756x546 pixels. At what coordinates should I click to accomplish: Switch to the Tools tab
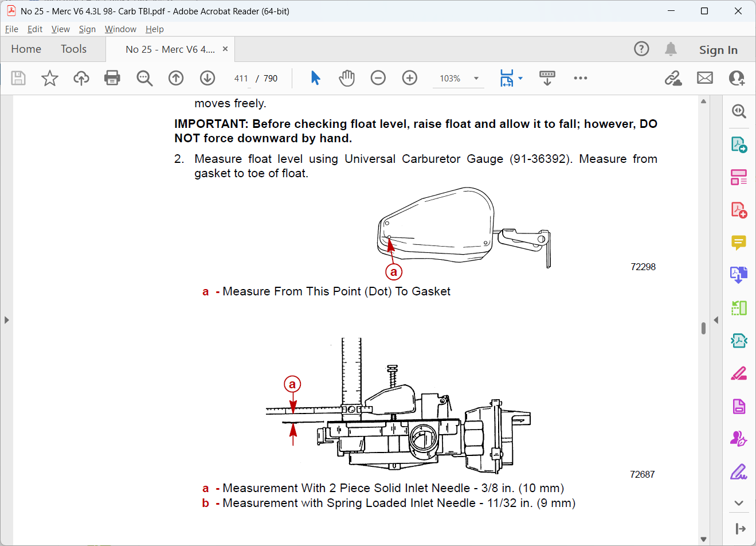tap(74, 49)
